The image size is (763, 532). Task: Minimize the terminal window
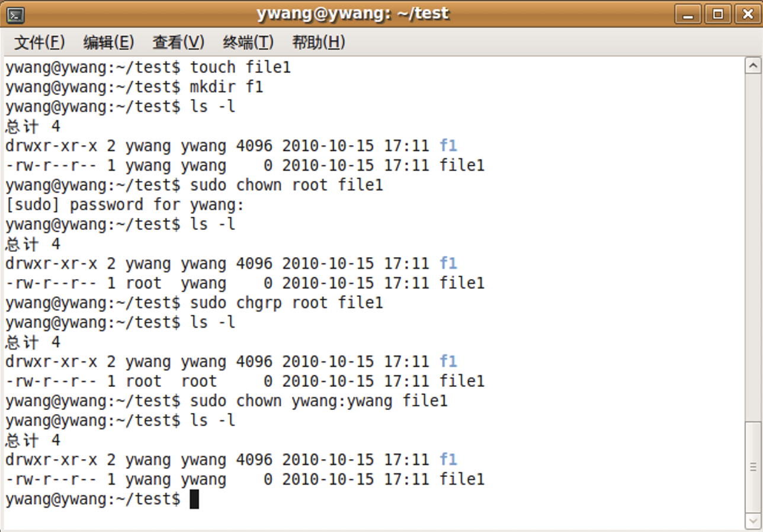(x=688, y=14)
